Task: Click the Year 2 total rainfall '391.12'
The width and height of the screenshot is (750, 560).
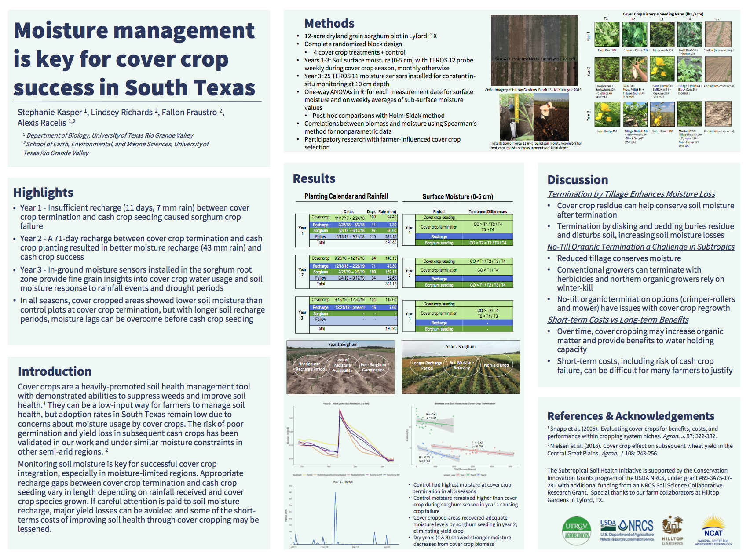Action: point(391,284)
